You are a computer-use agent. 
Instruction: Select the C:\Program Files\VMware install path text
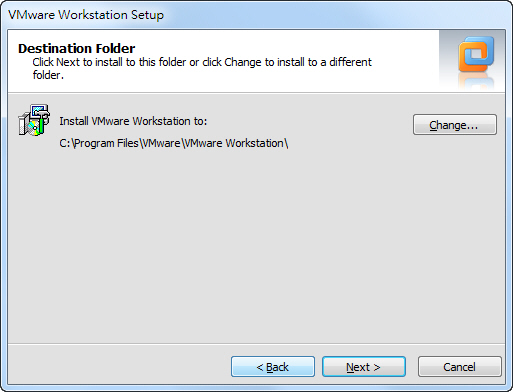pos(174,143)
